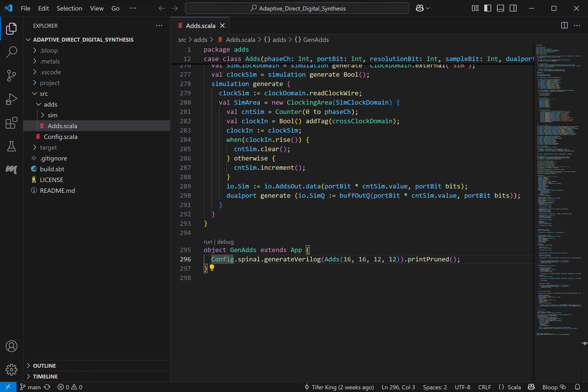Viewport: 588px width, 392px height.
Task: Open Explorer Views and More Actions ellipsis
Action: [x=159, y=25]
